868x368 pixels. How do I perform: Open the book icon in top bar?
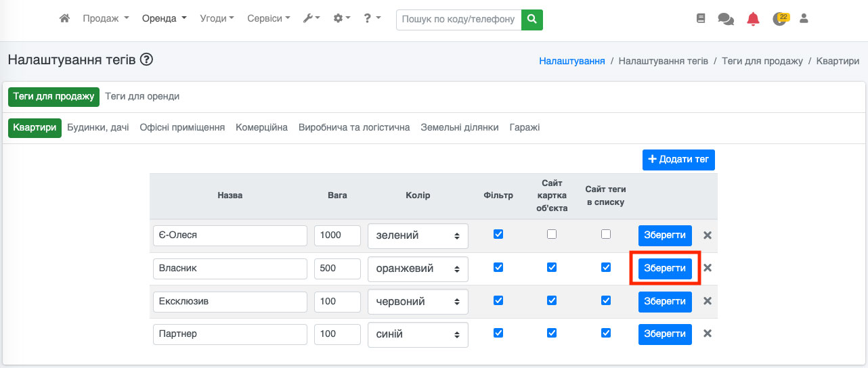701,19
